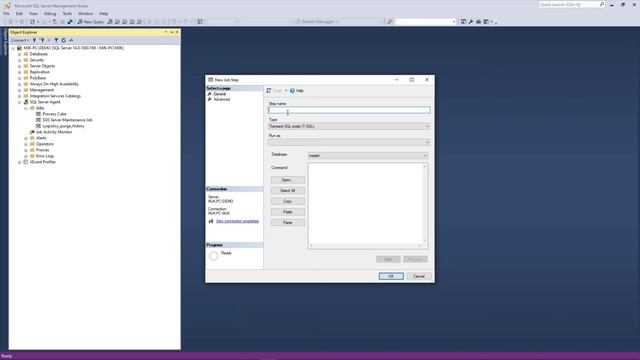Viewport: 640px width, 360px height.
Task: Open the View menu
Action: point(33,13)
